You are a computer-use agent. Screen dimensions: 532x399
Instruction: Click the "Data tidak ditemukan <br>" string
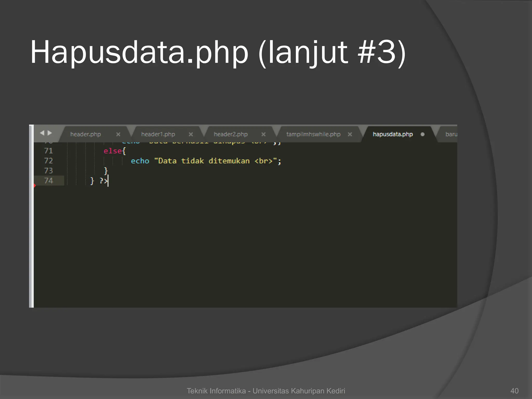pos(215,161)
